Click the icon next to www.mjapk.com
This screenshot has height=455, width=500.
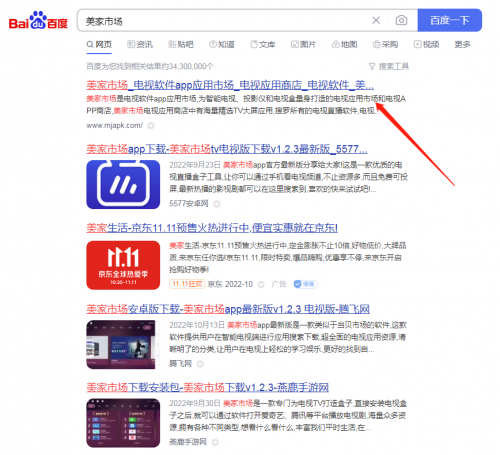click(x=151, y=126)
